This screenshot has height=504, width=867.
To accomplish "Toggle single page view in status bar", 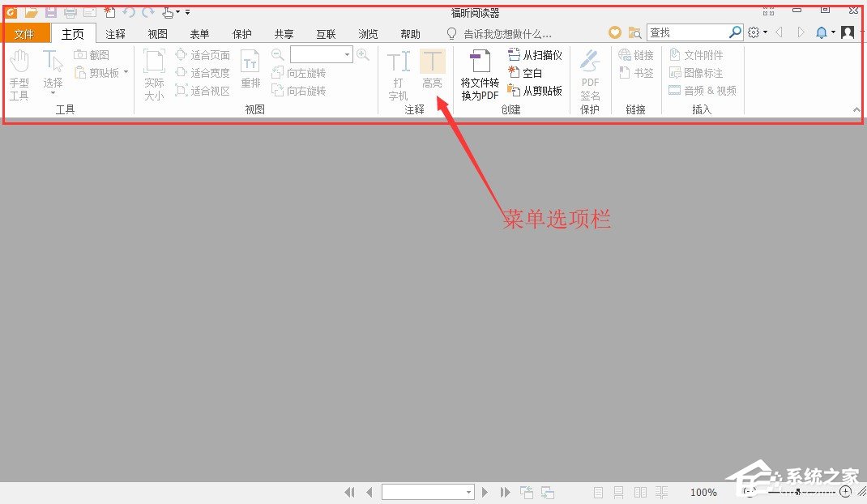I will [597, 492].
